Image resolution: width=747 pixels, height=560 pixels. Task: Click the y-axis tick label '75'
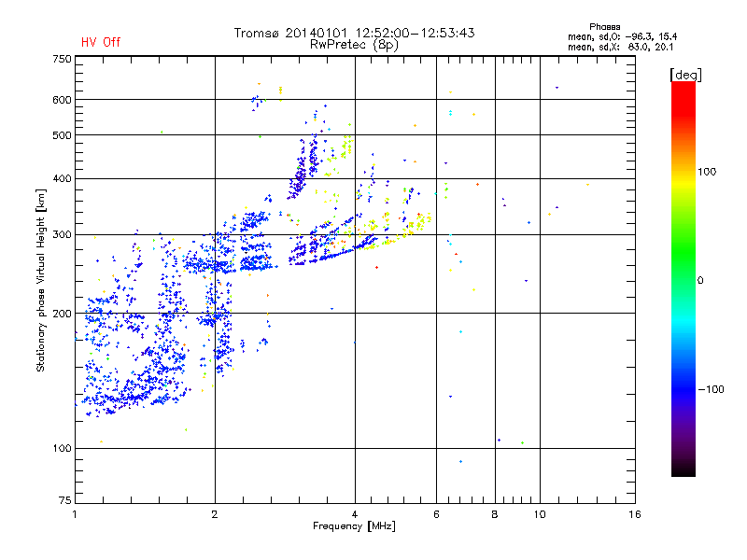point(65,500)
